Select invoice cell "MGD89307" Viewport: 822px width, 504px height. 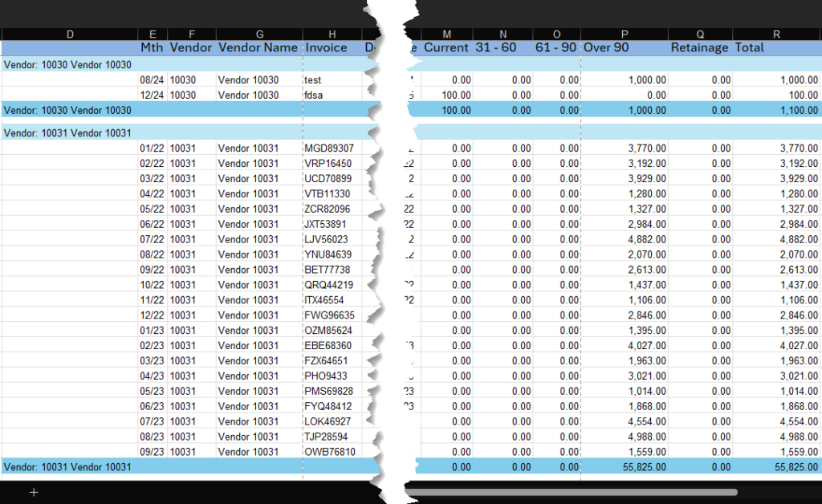point(332,148)
